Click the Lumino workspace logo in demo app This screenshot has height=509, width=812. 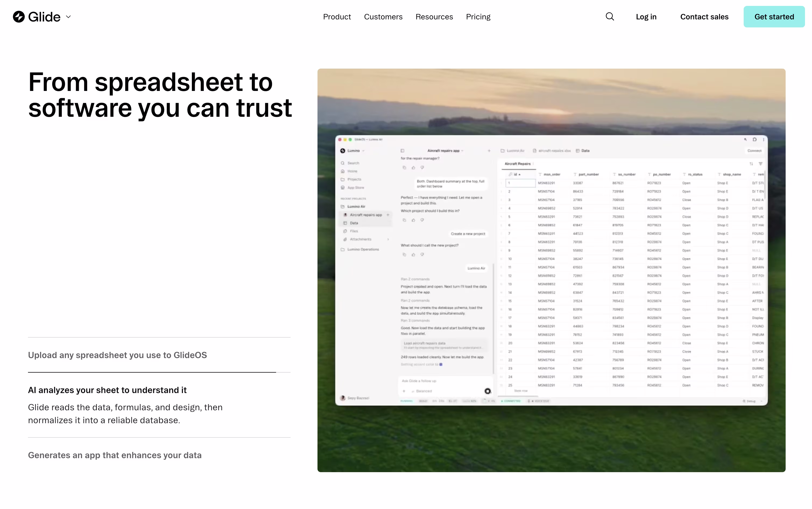(x=343, y=151)
